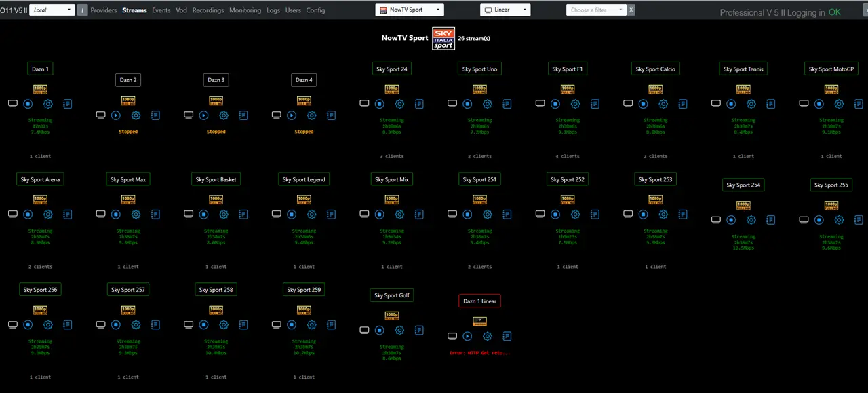Image resolution: width=868 pixels, height=393 pixels.
Task: View Sky Sport Basket log notes icon
Action: click(x=243, y=214)
